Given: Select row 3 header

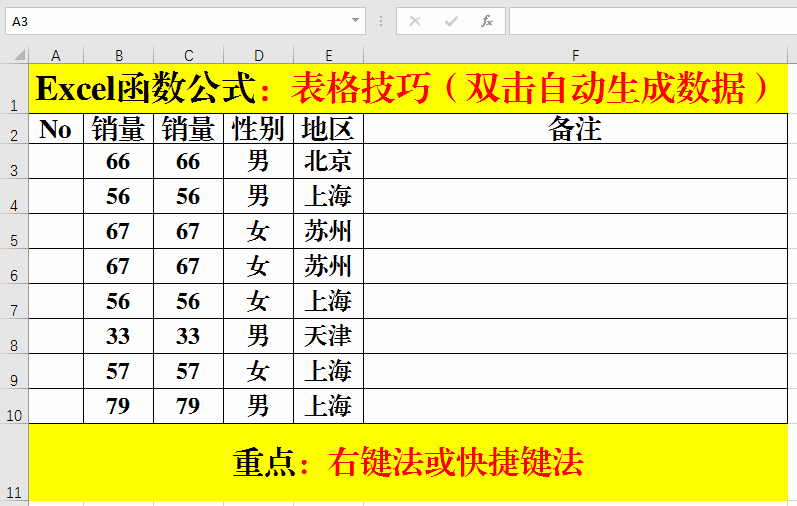Looking at the screenshot, I should coord(14,161).
